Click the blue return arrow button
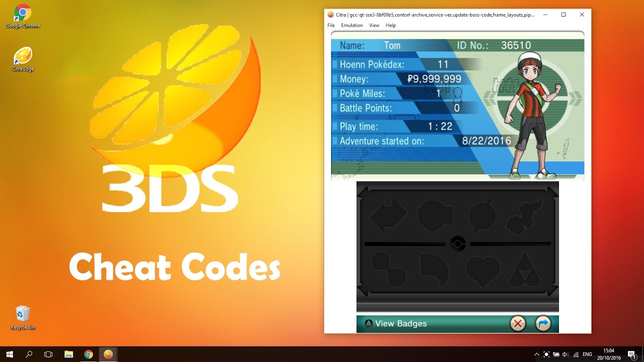This screenshot has height=362, width=644. 543,323
